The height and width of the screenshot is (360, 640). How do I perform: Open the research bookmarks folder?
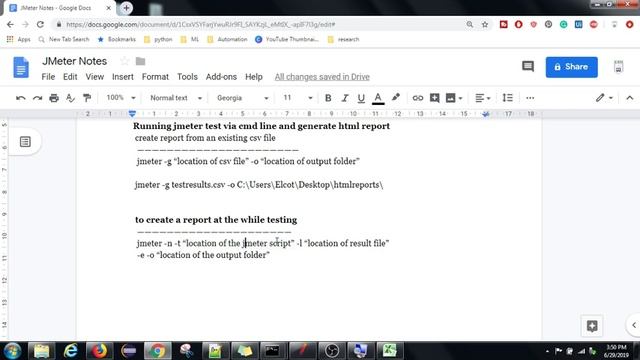(x=343, y=39)
